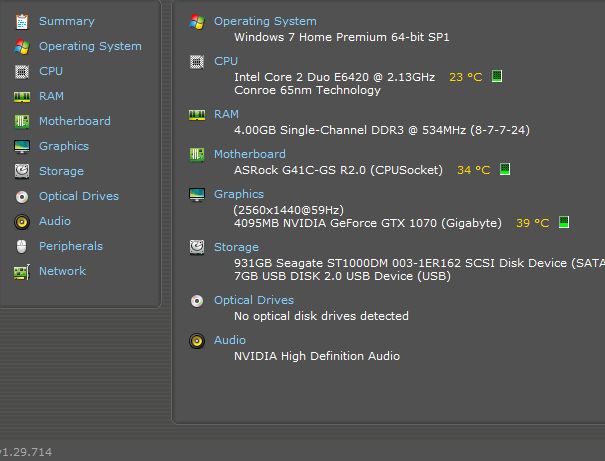The width and height of the screenshot is (605, 461).
Task: Open Storage section in sidebar
Action: [x=61, y=172]
